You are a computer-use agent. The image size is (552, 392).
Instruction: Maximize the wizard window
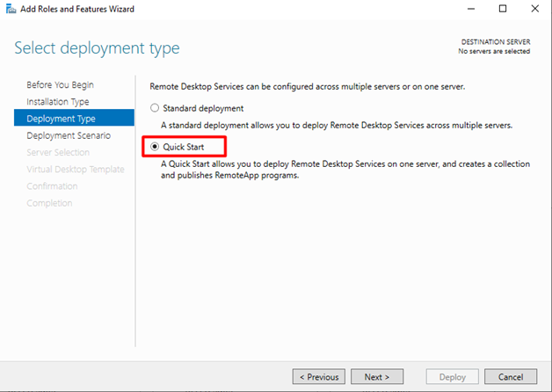pyautogui.click(x=503, y=9)
